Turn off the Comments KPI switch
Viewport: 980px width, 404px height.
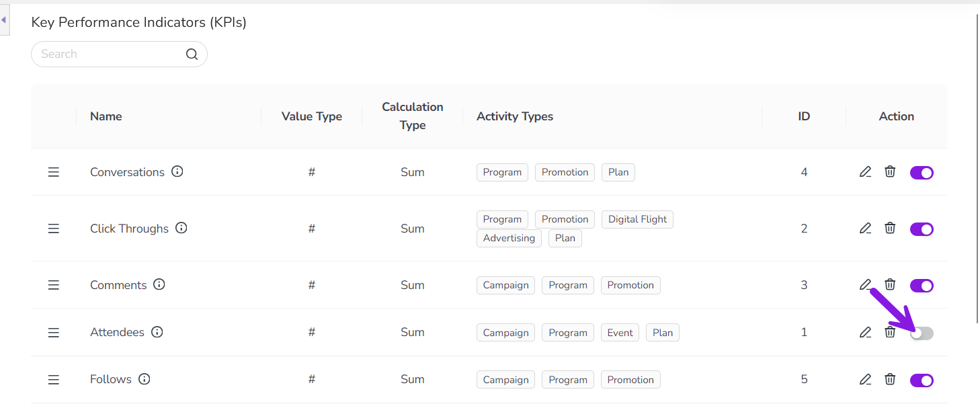[922, 286]
